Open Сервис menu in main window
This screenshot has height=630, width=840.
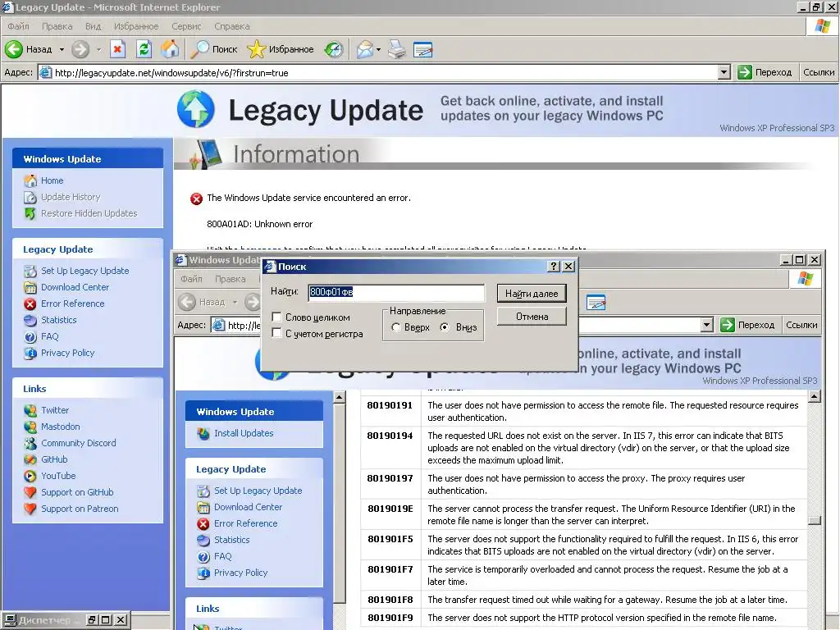pos(186,26)
